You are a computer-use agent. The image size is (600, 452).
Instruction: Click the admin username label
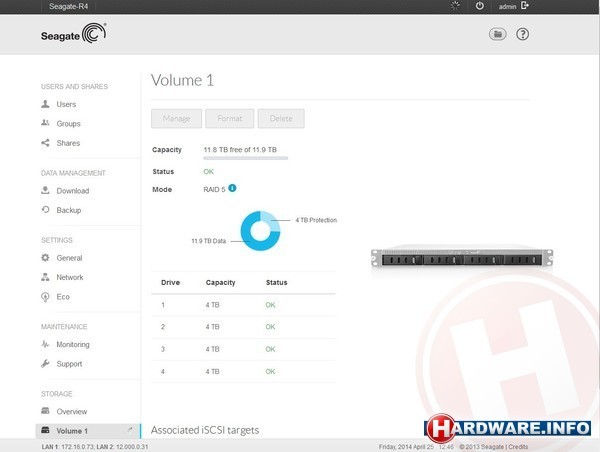pos(507,7)
